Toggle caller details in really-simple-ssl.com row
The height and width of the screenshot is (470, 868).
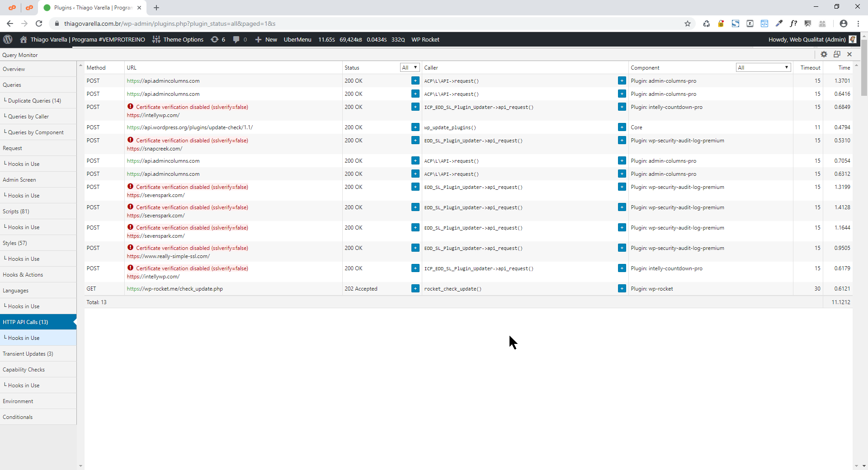(x=622, y=248)
